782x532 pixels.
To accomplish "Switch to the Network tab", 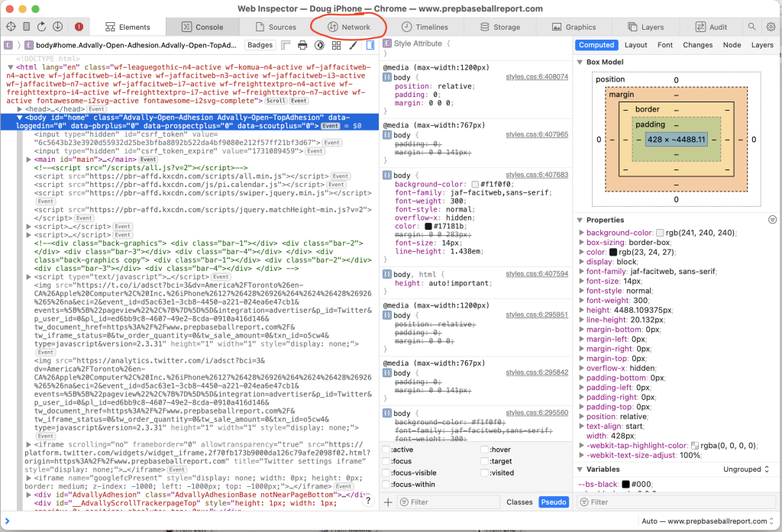I will click(348, 27).
